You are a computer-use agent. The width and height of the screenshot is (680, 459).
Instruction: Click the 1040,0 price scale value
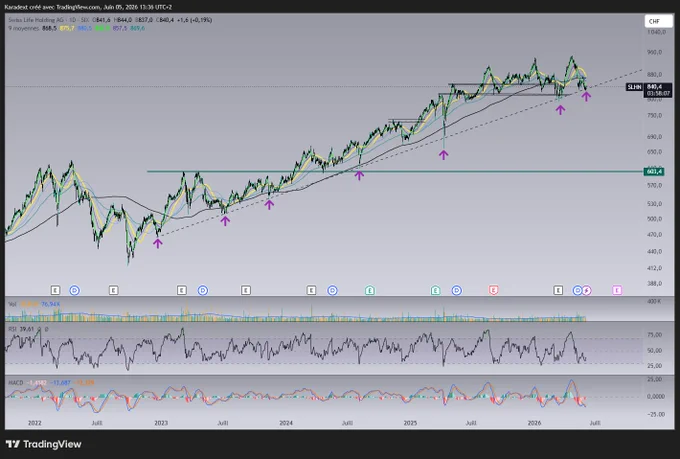pyautogui.click(x=656, y=32)
